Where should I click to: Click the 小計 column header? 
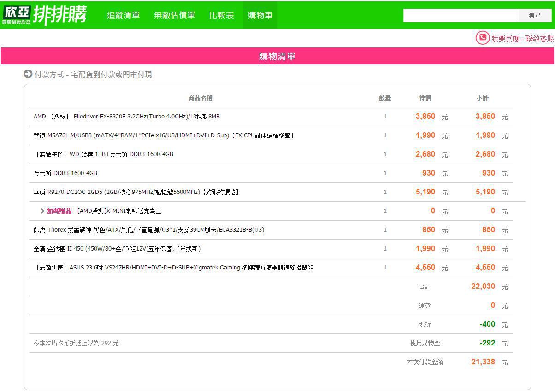[482, 98]
